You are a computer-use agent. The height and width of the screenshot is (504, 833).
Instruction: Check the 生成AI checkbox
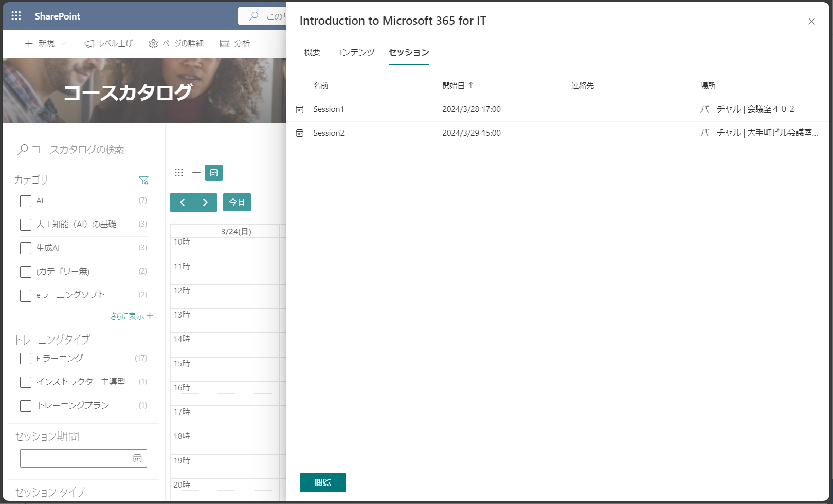[26, 248]
